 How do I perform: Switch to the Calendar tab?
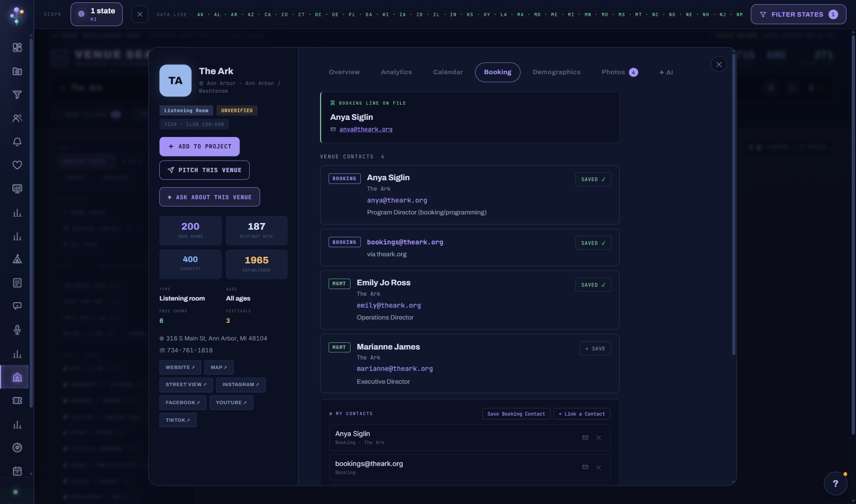(448, 72)
